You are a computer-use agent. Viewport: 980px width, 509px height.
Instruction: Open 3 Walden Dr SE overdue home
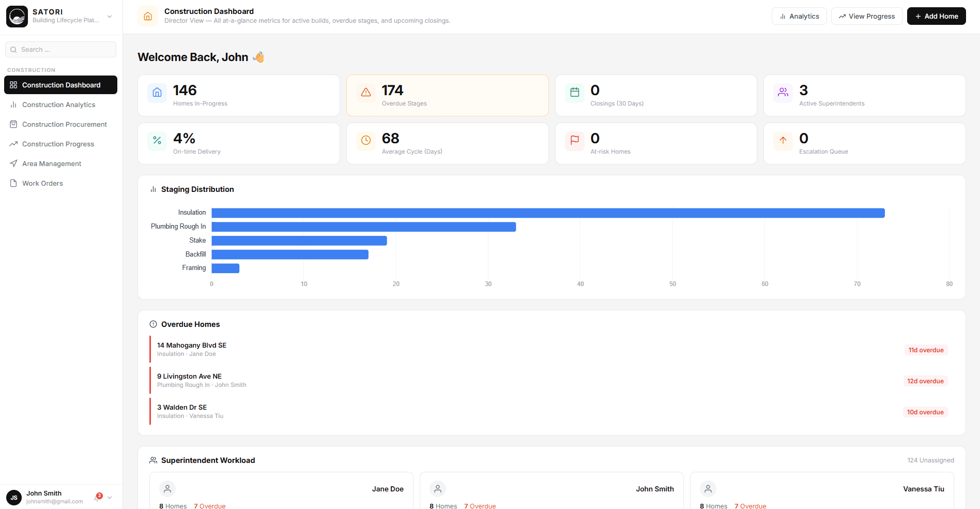(552, 411)
